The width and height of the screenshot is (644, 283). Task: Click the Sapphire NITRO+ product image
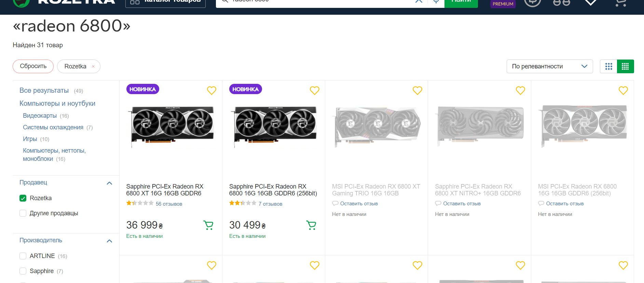479,126
